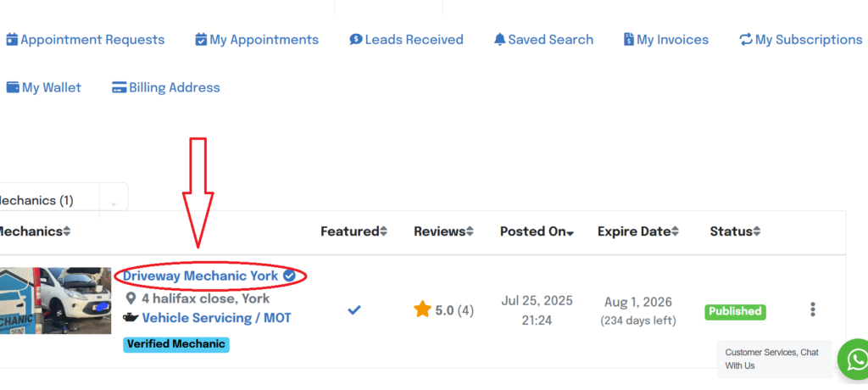Expand the Mechanics (1) dropdown
The image size is (868, 390).
click(113, 202)
